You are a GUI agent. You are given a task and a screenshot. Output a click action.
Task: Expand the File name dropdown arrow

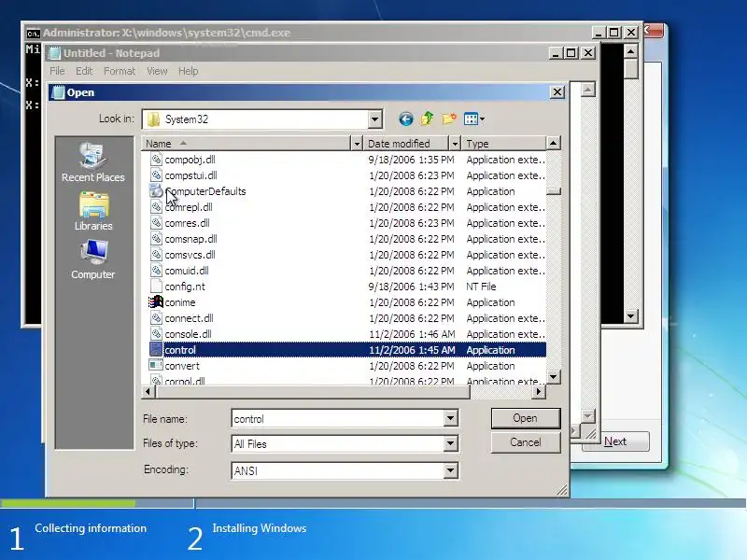[x=450, y=418]
